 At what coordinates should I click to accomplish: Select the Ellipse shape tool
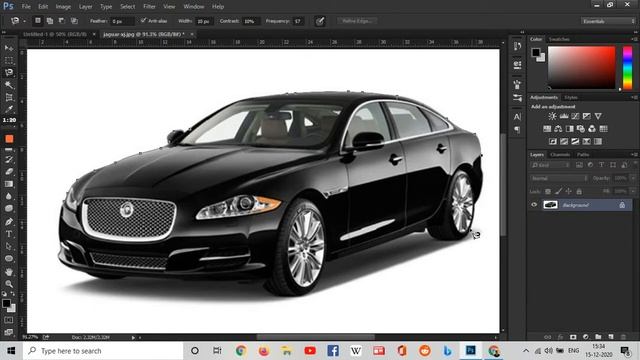tap(9, 258)
